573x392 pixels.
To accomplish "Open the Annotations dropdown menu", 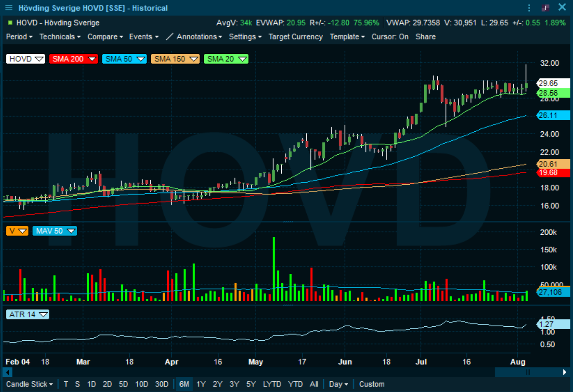I will (x=199, y=37).
